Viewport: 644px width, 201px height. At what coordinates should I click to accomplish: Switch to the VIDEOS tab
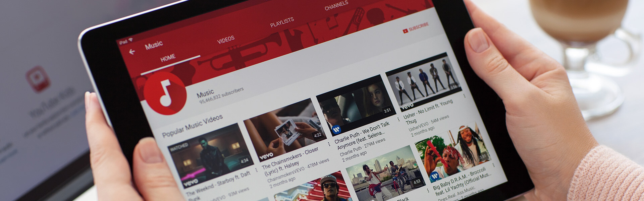point(226,40)
